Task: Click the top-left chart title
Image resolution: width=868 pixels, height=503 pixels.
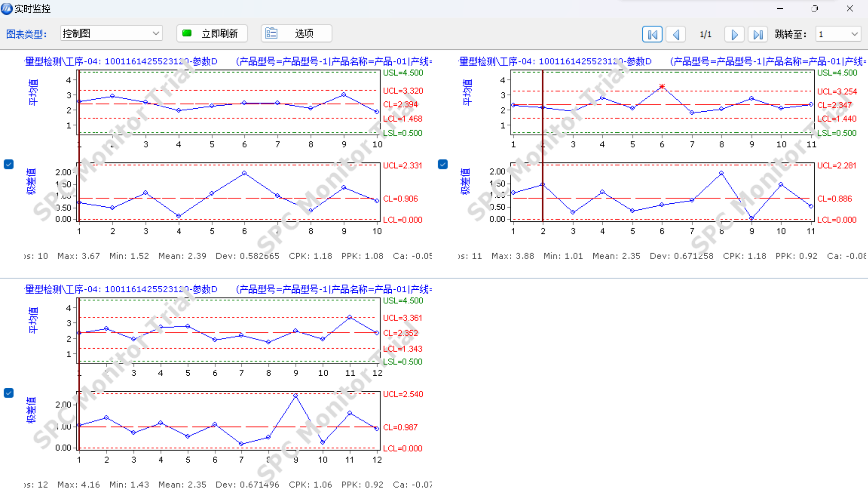Action: pos(121,61)
